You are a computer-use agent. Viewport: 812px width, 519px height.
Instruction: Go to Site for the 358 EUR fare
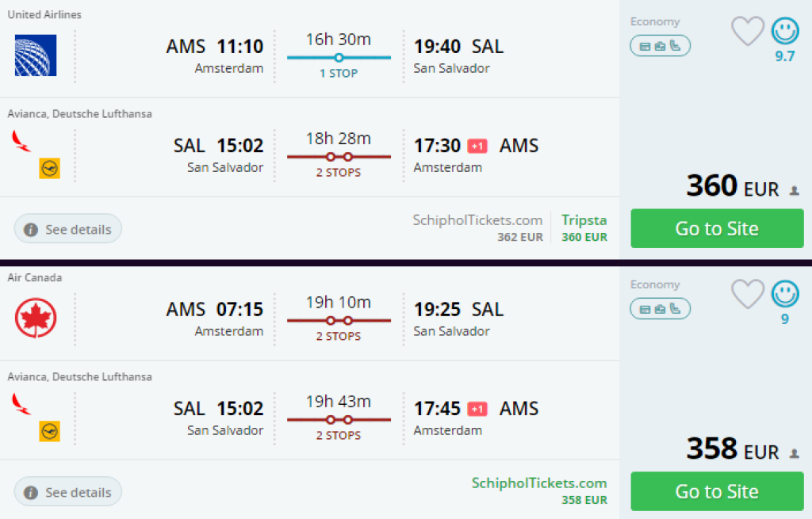(717, 491)
